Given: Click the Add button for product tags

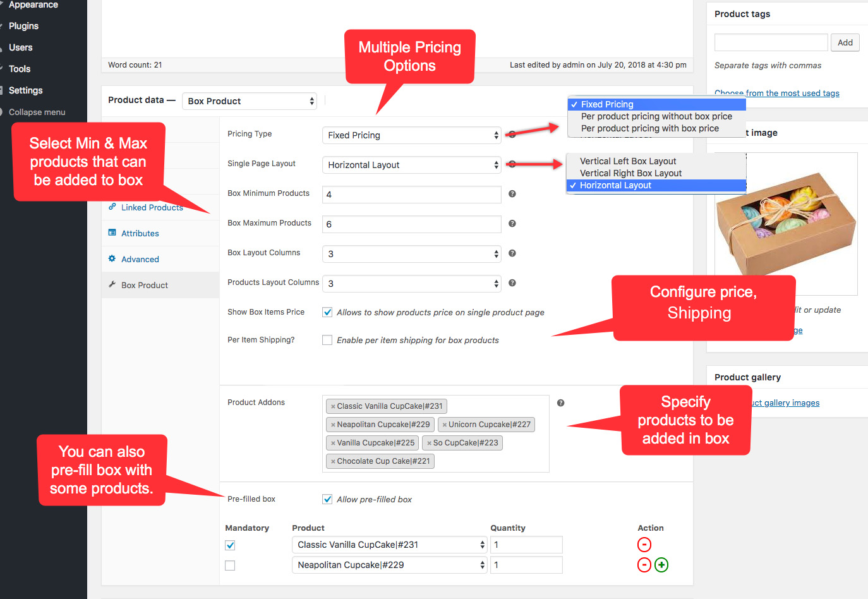Looking at the screenshot, I should (x=845, y=42).
